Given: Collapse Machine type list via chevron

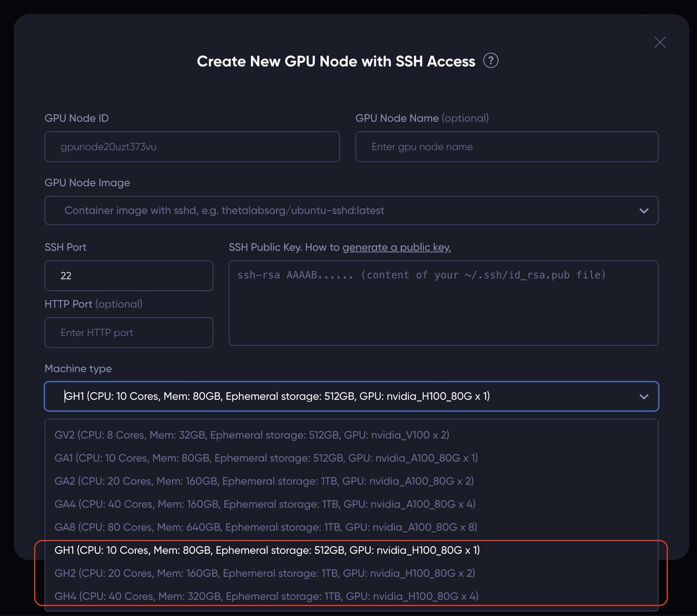Looking at the screenshot, I should (644, 396).
